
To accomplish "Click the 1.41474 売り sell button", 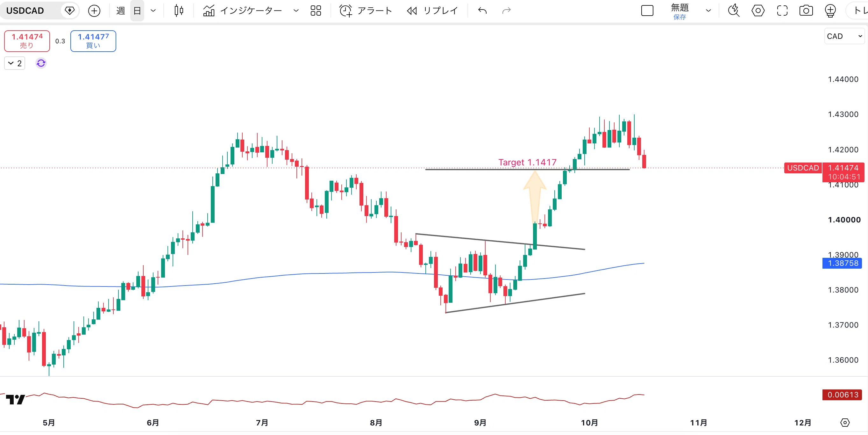I will pos(27,41).
